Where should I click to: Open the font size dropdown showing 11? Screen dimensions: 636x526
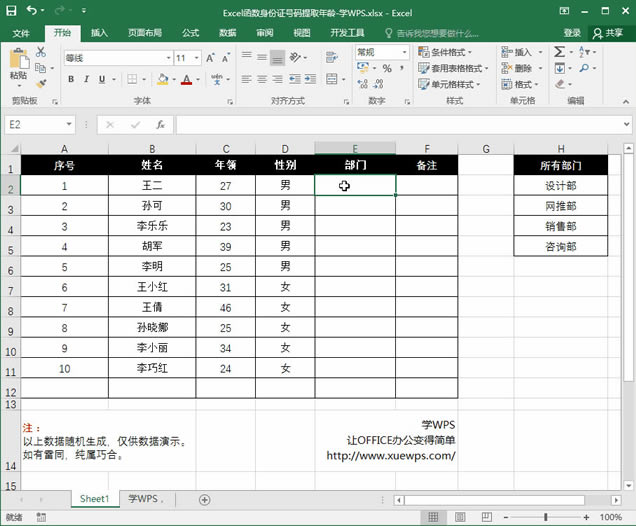point(196,58)
